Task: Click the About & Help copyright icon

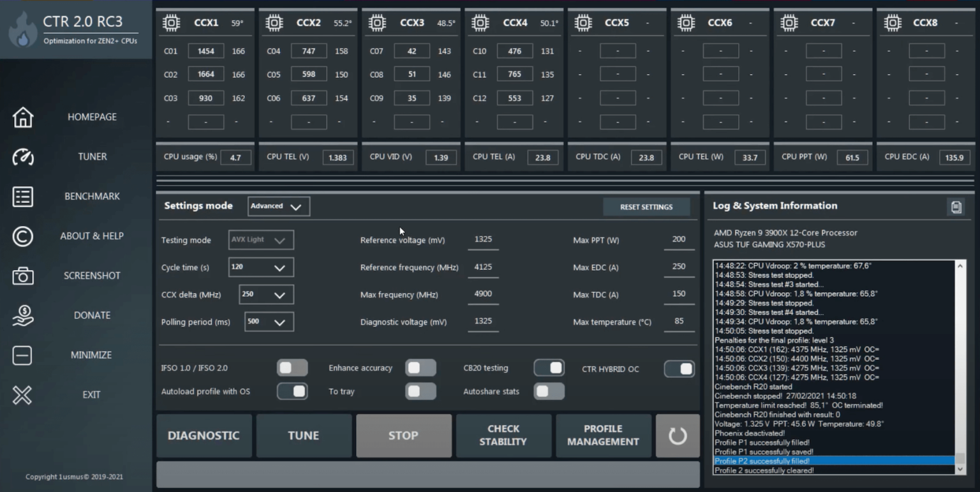Action: [x=23, y=236]
